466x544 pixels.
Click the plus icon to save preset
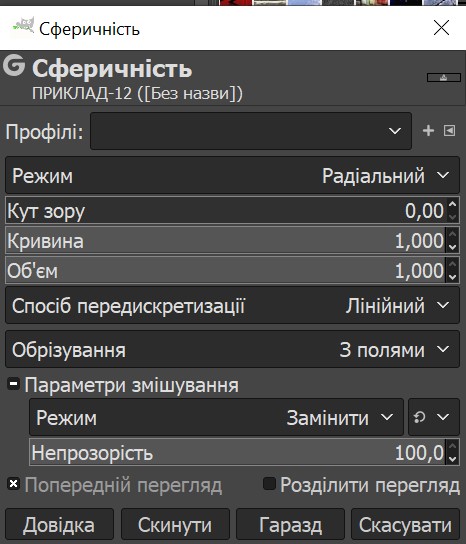coord(428,131)
